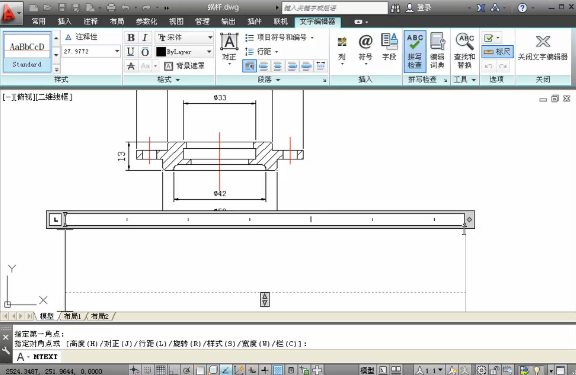
Task: Insert a Field into text
Action: coord(389,47)
